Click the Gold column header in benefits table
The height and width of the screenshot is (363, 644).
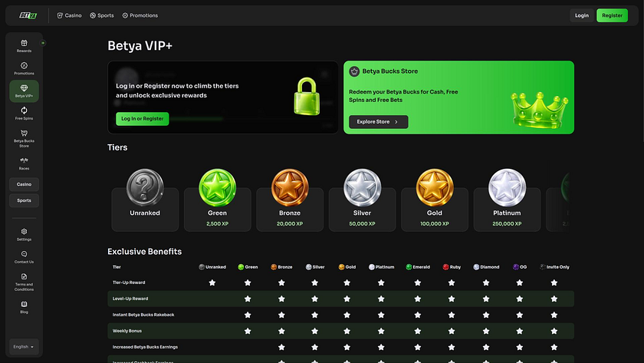(347, 267)
